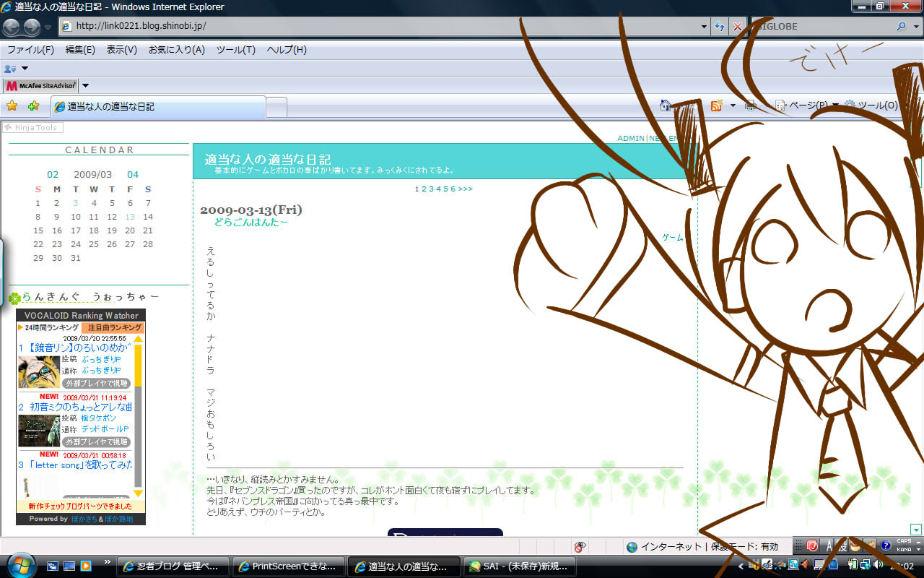Open the ヘルプ(H) menu
The image size is (924, 578).
click(287, 50)
